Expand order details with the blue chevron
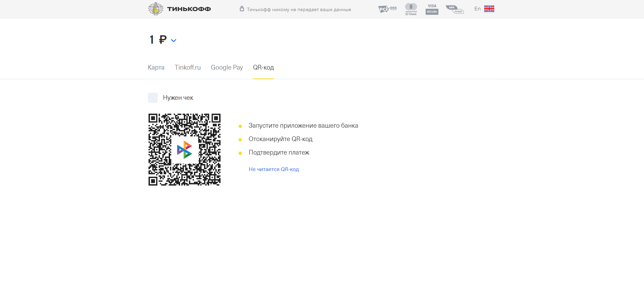This screenshot has width=644, height=301. click(174, 41)
